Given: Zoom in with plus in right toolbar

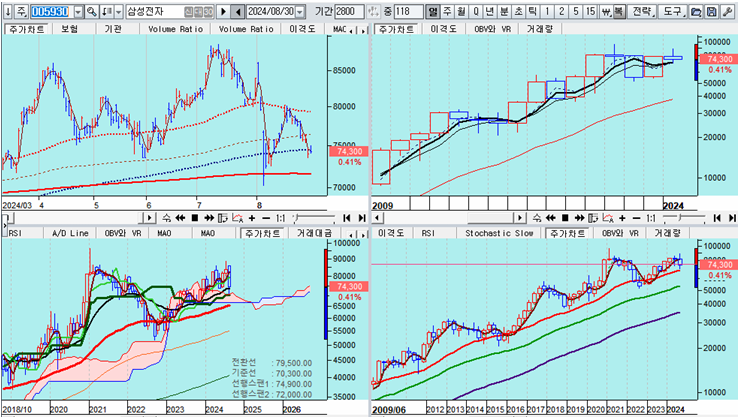Looking at the screenshot, I should pos(622,218).
